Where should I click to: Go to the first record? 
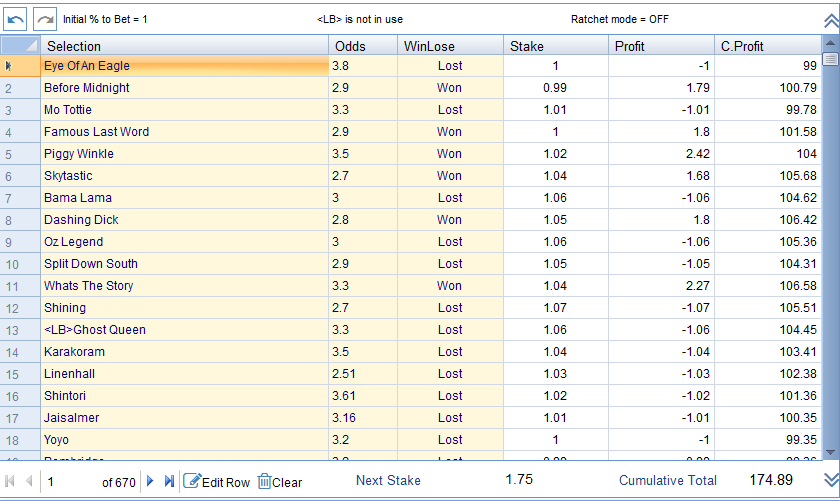click(x=11, y=482)
